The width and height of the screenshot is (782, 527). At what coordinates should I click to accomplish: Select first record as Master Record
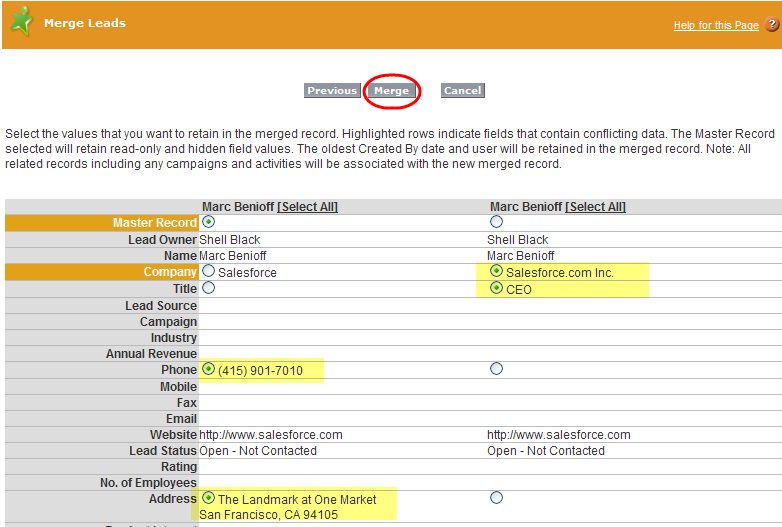(x=208, y=221)
